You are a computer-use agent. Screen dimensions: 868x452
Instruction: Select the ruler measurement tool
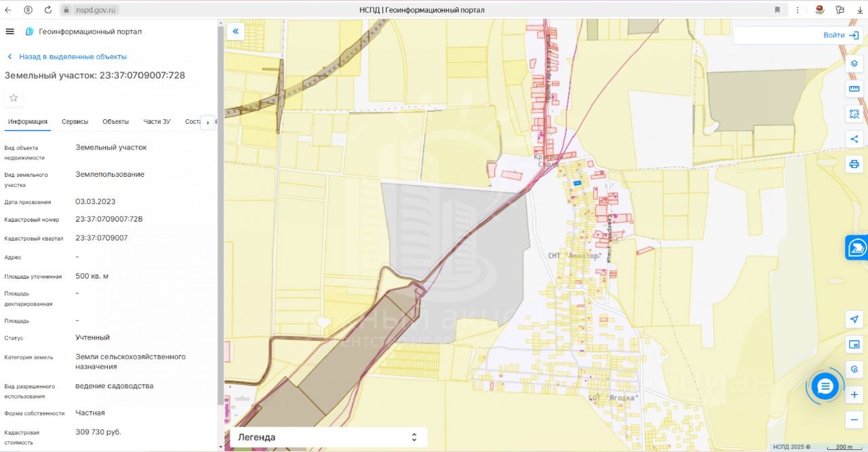tap(854, 89)
